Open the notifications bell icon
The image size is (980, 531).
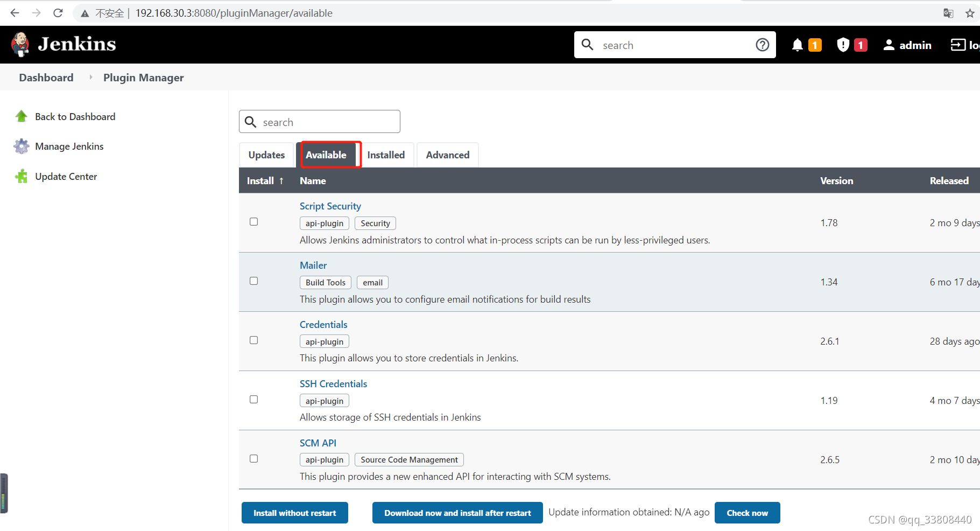(798, 45)
